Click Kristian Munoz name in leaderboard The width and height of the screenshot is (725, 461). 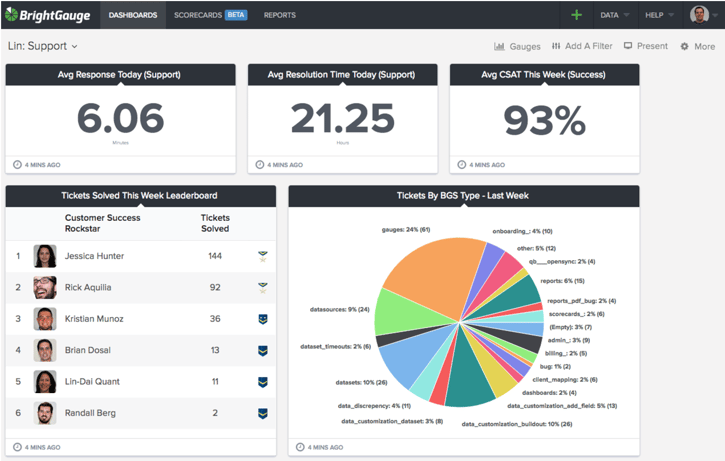(x=94, y=319)
